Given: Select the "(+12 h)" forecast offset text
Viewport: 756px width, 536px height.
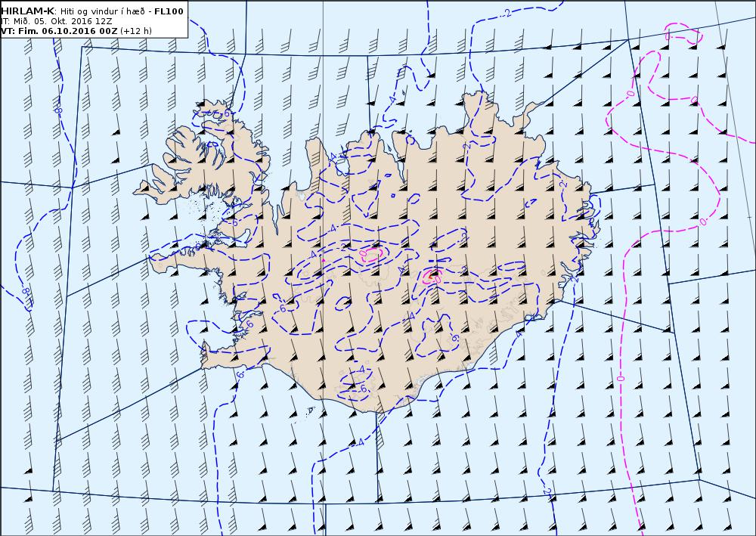Looking at the screenshot, I should coord(136,31).
